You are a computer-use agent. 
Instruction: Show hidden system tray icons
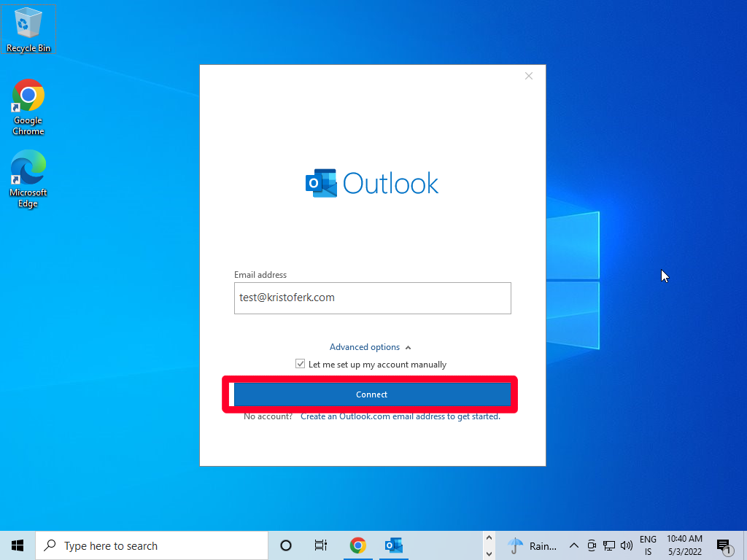(573, 545)
